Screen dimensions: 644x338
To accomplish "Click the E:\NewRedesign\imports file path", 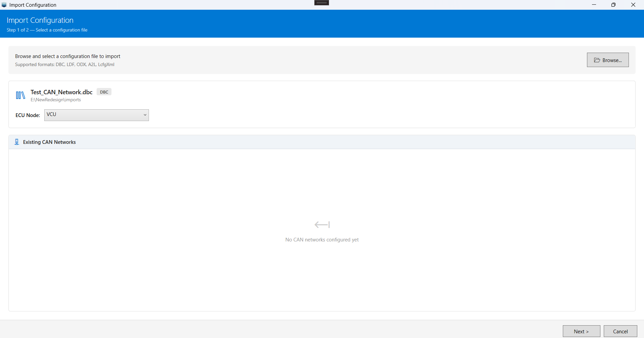I will (56, 100).
